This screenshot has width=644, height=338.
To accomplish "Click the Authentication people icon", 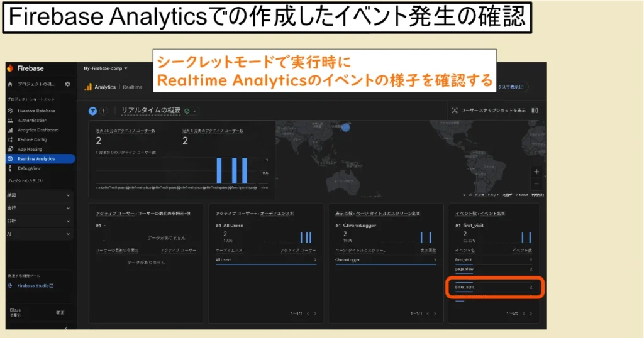I will point(10,120).
